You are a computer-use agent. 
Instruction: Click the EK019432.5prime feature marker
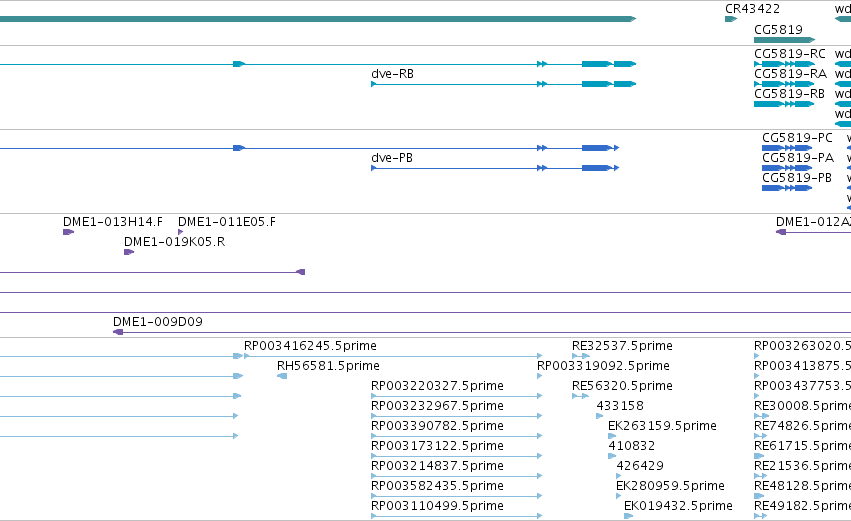tap(628, 516)
